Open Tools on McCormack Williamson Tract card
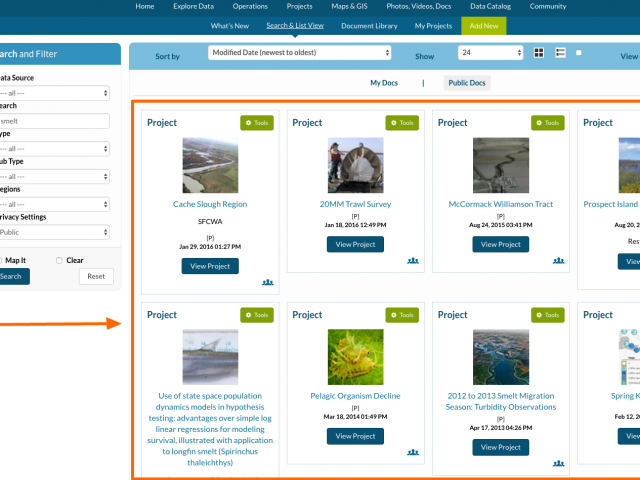640x480 pixels. pyautogui.click(x=548, y=123)
